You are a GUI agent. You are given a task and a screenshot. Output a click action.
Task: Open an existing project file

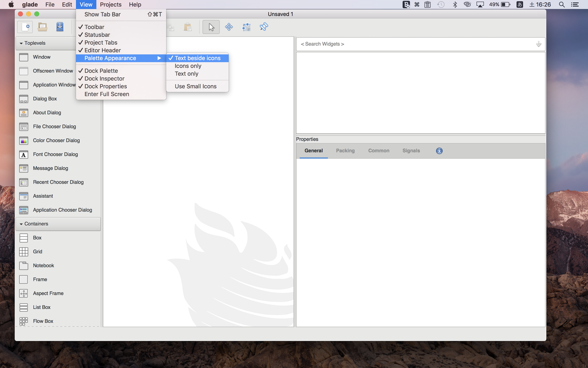[x=42, y=27]
